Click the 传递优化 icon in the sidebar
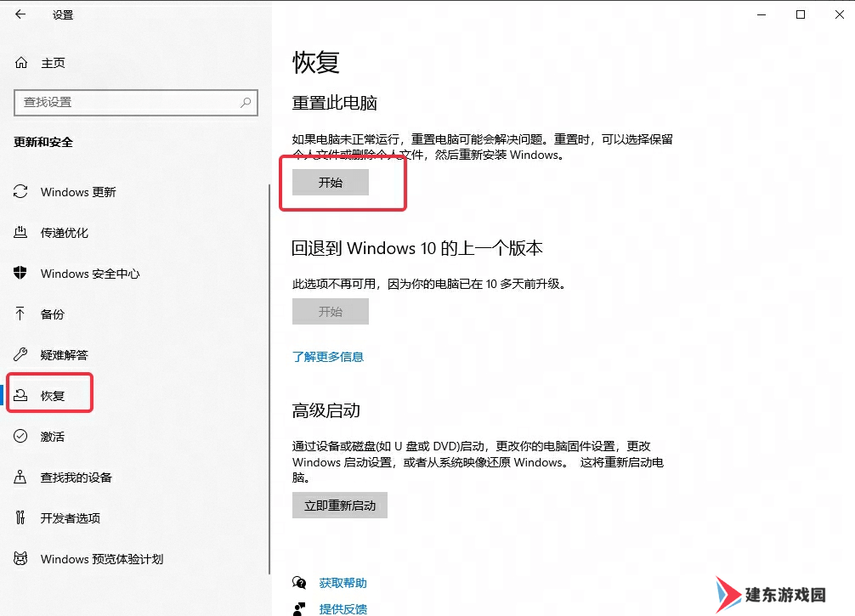Screen dimensions: 855x616 [x=20, y=233]
